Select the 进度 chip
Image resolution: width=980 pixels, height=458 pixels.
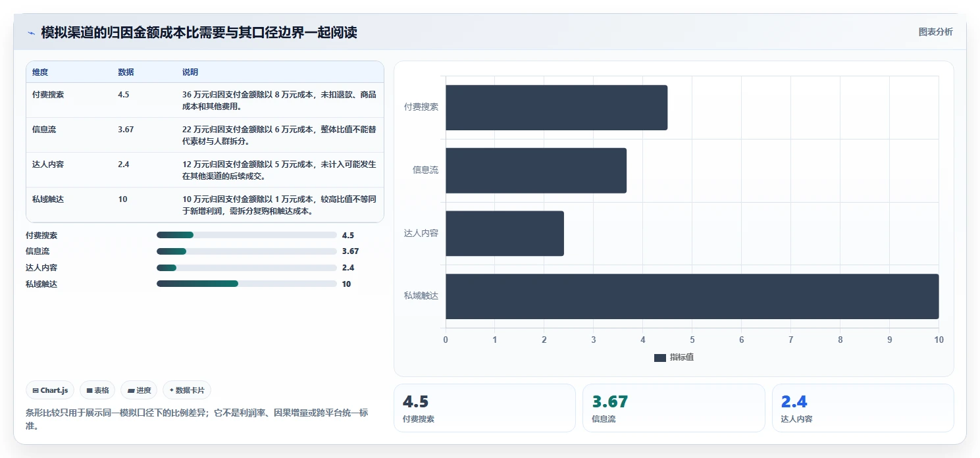[139, 390]
